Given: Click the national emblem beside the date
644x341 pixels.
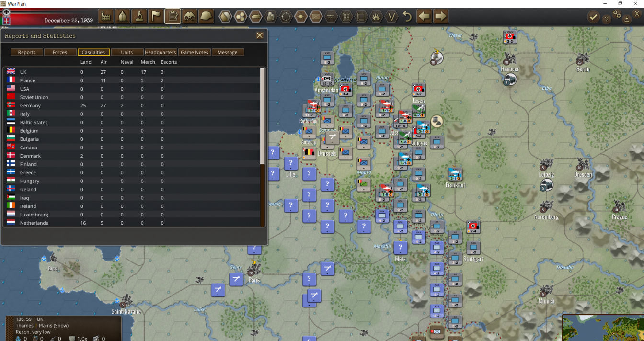Looking at the screenshot, I should click(6, 21).
